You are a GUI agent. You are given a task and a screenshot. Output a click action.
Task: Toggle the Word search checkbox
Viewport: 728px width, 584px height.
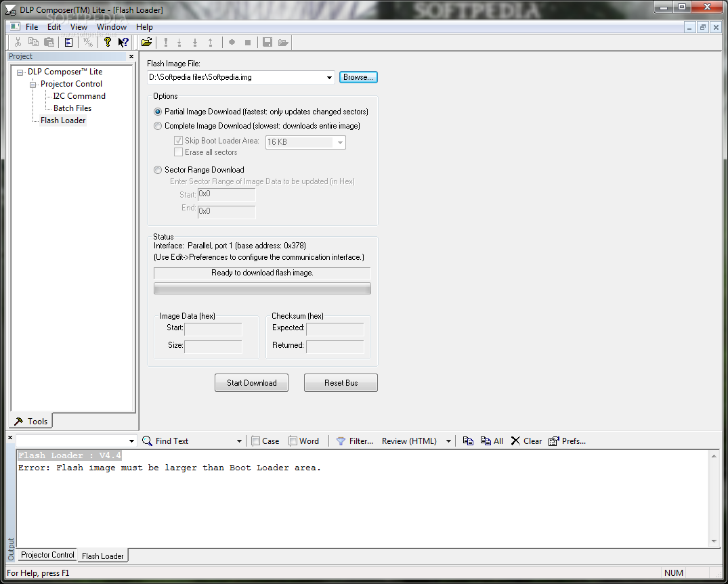(293, 441)
